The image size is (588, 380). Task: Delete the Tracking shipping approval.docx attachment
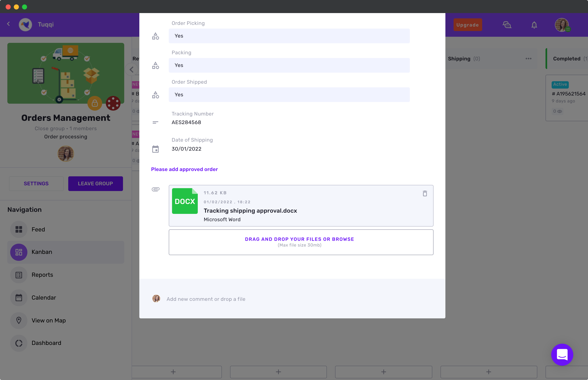425,194
